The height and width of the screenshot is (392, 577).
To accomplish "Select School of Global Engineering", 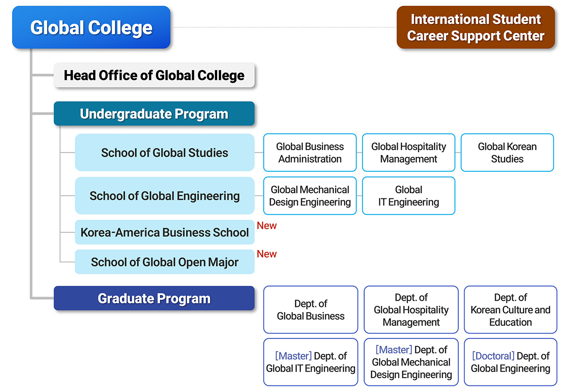I will pyautogui.click(x=165, y=196).
